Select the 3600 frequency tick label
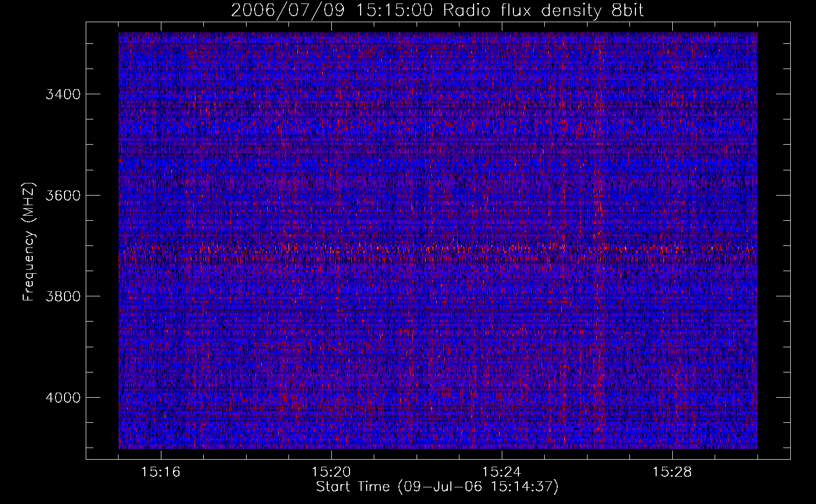This screenshot has height=504, width=816. [x=63, y=196]
